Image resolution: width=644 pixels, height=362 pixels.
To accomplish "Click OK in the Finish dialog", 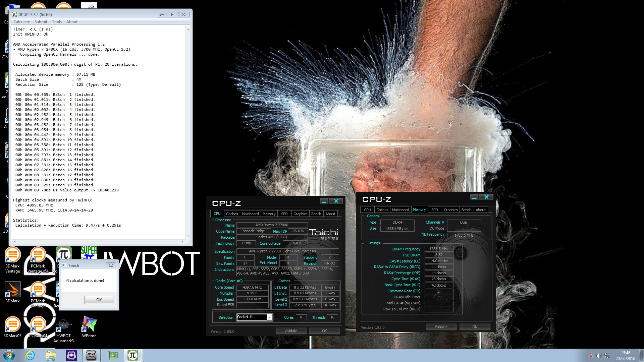I will pos(99,300).
